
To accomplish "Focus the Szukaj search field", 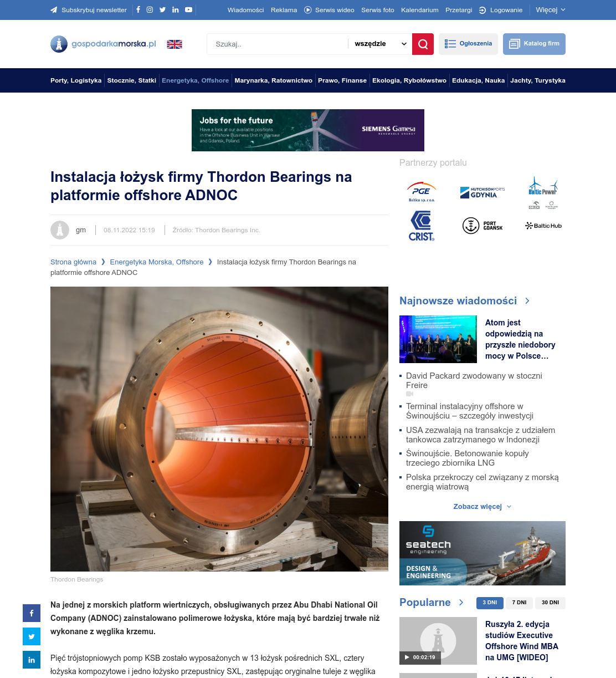I will point(278,44).
